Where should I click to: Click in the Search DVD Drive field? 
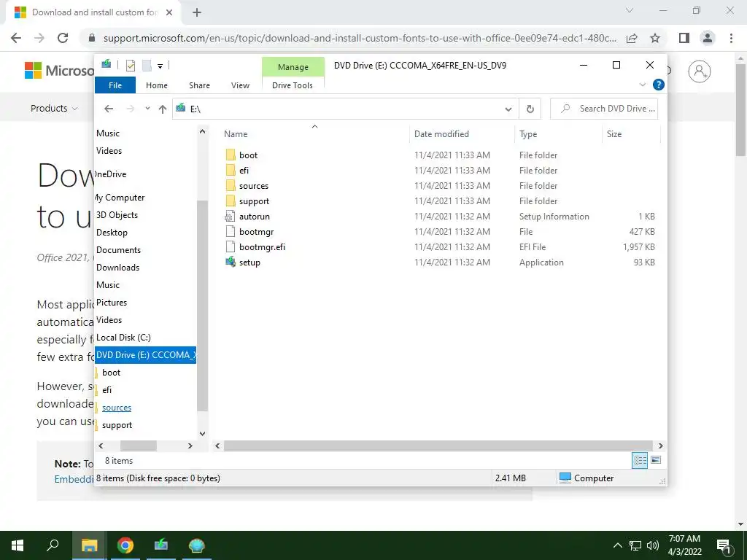coord(603,109)
